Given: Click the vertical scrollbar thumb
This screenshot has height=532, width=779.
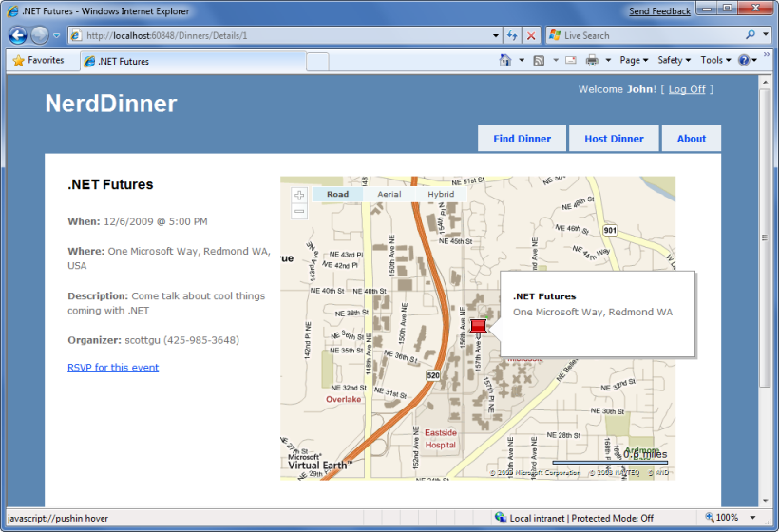Looking at the screenshot, I should tap(765, 237).
